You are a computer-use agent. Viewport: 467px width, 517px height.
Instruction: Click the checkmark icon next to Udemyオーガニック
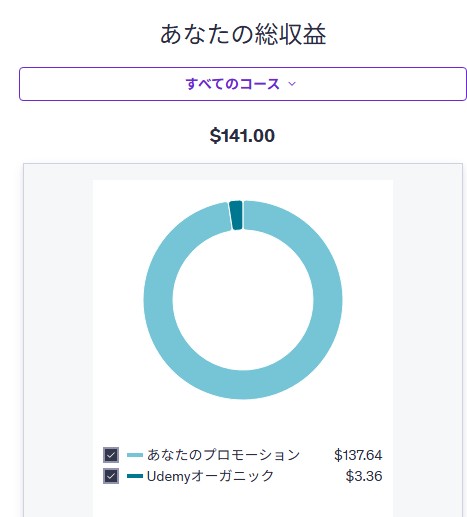click(x=111, y=476)
